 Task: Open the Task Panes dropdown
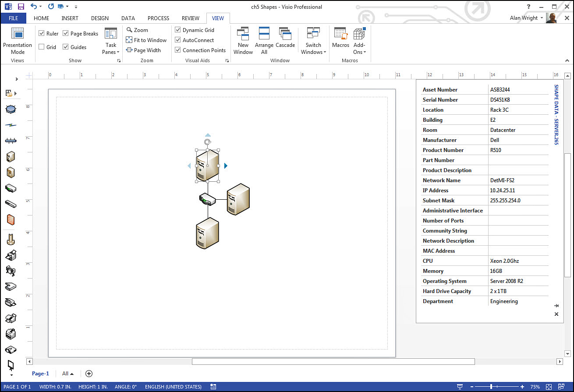(111, 41)
